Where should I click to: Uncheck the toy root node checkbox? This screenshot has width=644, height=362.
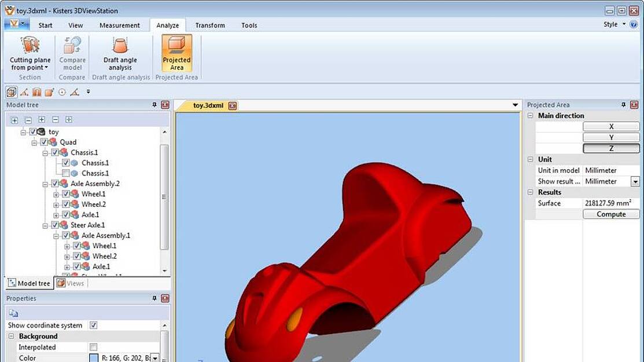click(x=33, y=132)
